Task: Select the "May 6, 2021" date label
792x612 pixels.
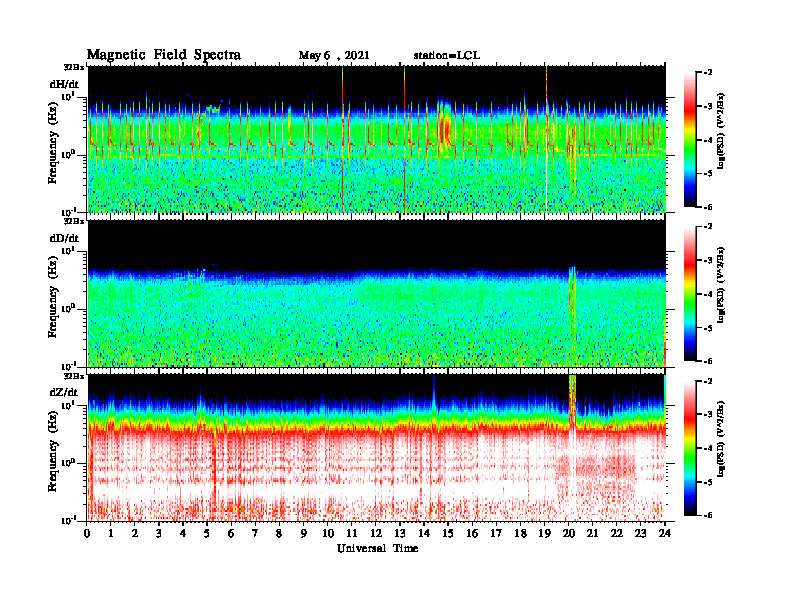Action: point(334,56)
